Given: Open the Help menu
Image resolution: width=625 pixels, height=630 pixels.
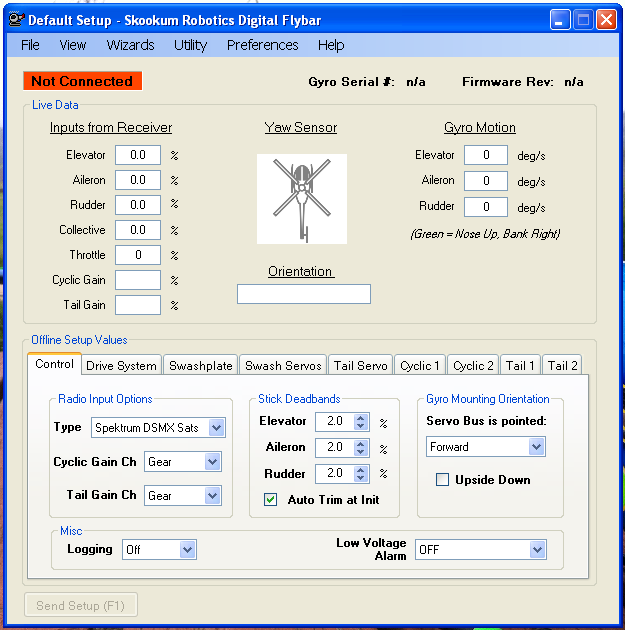Looking at the screenshot, I should (x=331, y=45).
